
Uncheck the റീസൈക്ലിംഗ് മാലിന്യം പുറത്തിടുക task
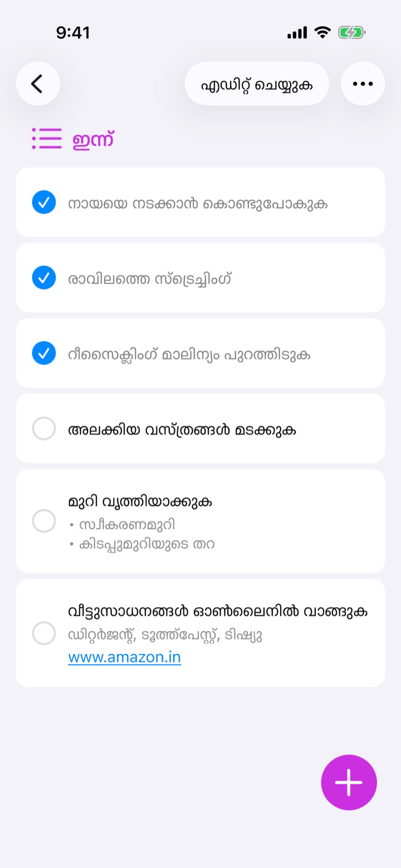(x=44, y=353)
